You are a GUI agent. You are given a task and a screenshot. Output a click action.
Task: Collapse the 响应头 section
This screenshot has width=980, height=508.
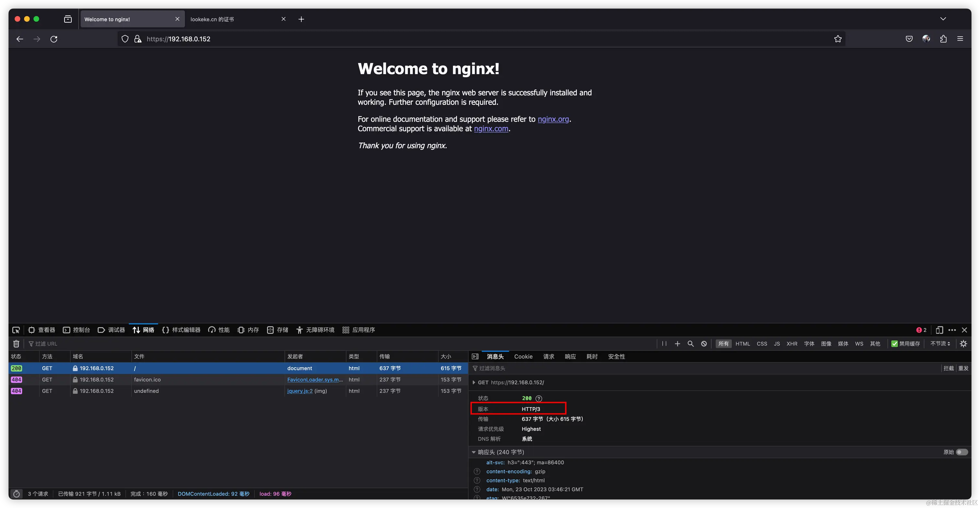474,452
